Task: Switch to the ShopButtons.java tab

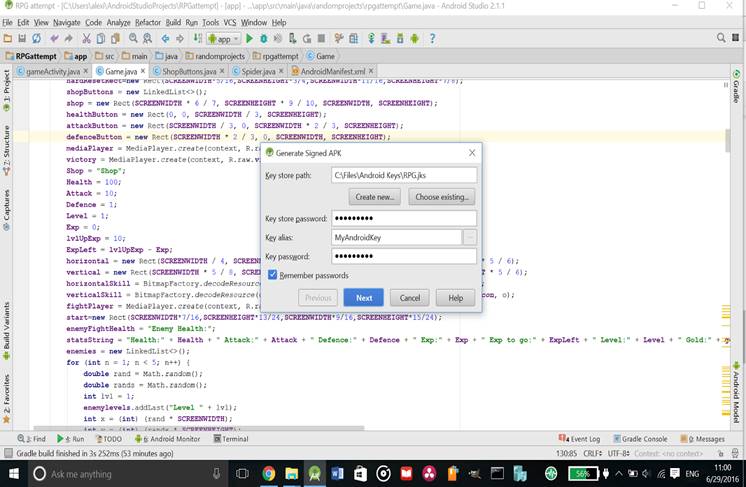Action: [189, 71]
